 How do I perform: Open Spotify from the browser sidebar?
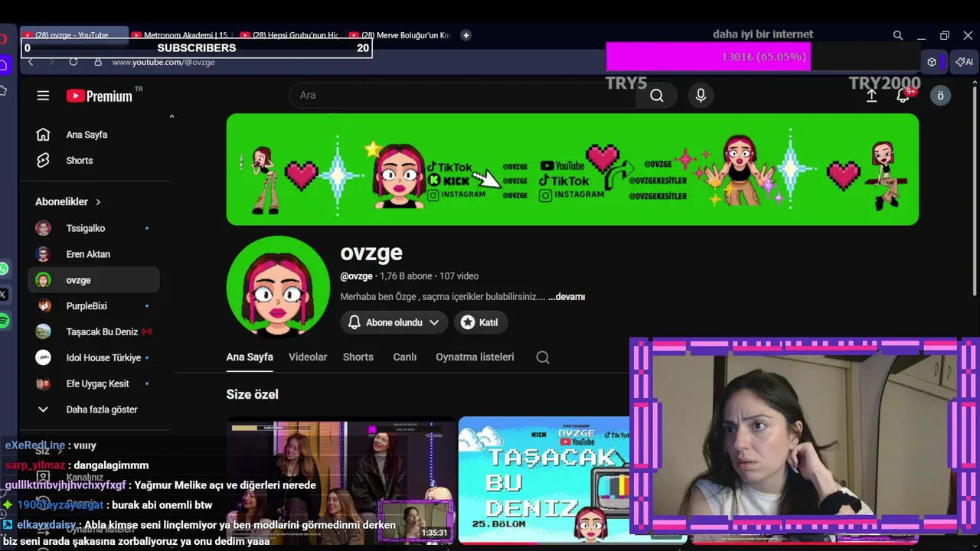click(x=3, y=321)
